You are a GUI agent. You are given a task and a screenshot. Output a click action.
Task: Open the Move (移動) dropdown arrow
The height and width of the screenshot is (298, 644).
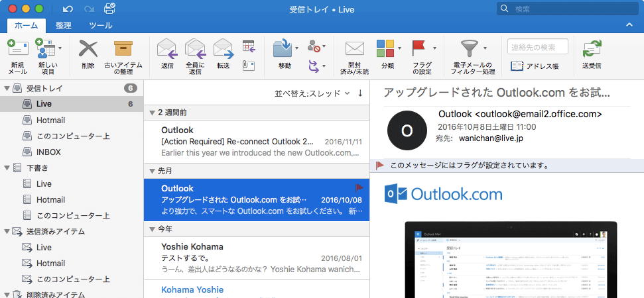tap(296, 48)
